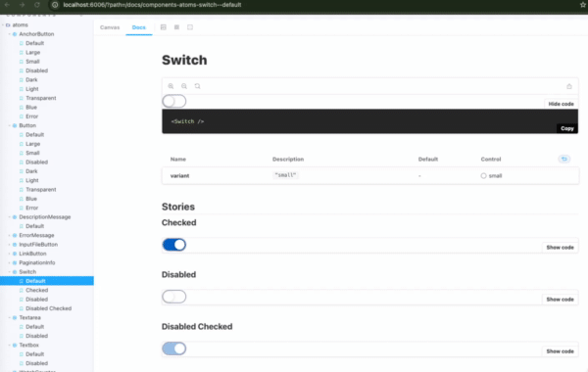Click LinkButton component icon
The image size is (588, 372).
15,254
